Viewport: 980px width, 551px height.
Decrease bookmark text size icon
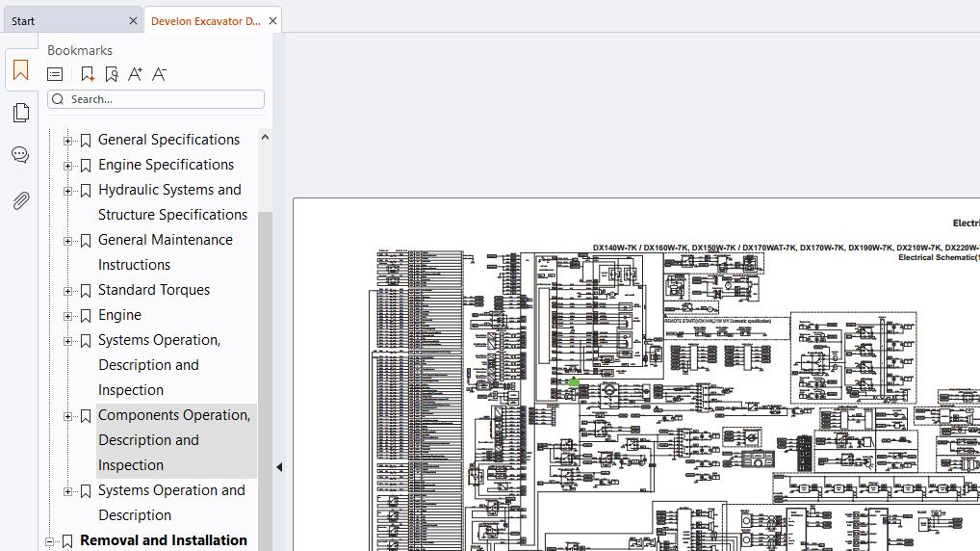[160, 74]
